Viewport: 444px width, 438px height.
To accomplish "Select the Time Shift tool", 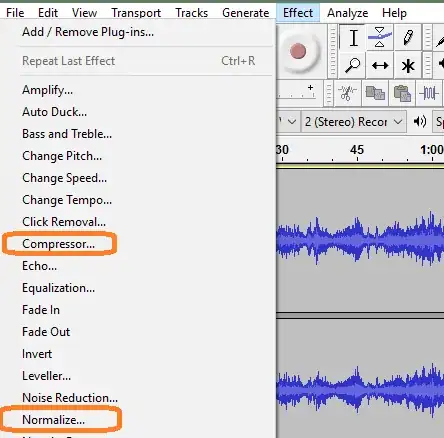I will (380, 65).
